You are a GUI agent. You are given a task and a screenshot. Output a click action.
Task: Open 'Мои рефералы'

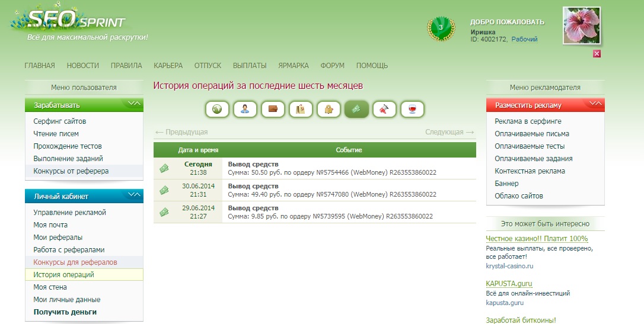(58, 238)
